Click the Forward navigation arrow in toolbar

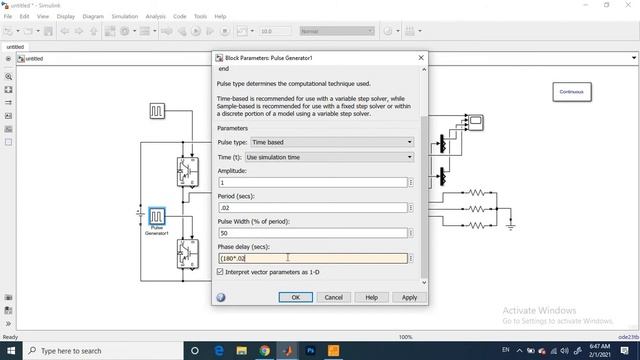[79, 31]
